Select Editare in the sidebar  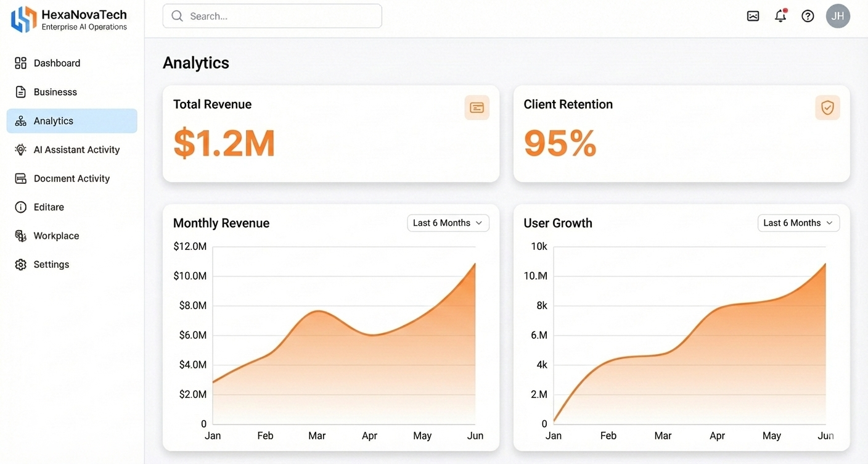pyautogui.click(x=49, y=207)
